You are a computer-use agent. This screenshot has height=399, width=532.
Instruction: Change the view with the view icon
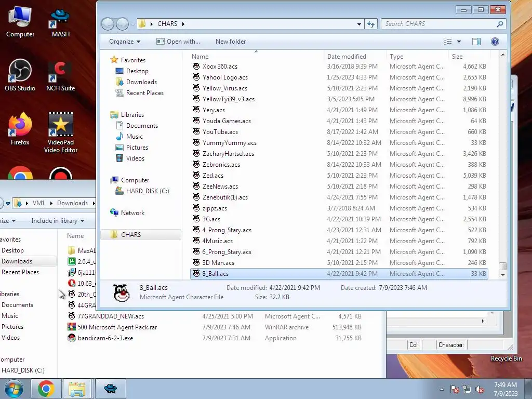point(447,42)
